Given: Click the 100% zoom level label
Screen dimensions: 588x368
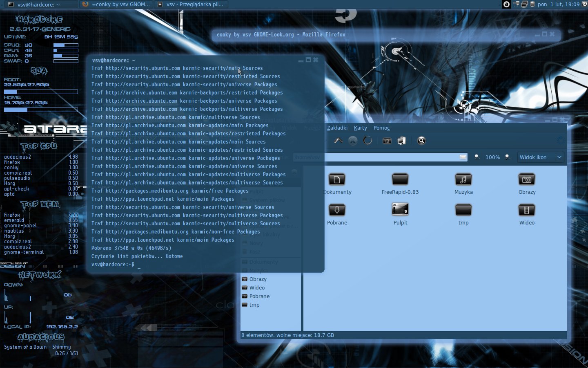Looking at the screenshot, I should click(x=492, y=157).
